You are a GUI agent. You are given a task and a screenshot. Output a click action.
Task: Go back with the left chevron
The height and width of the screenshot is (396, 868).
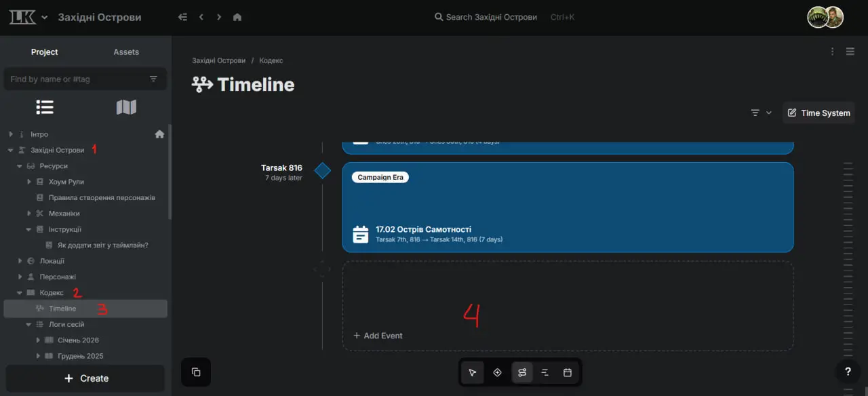201,17
